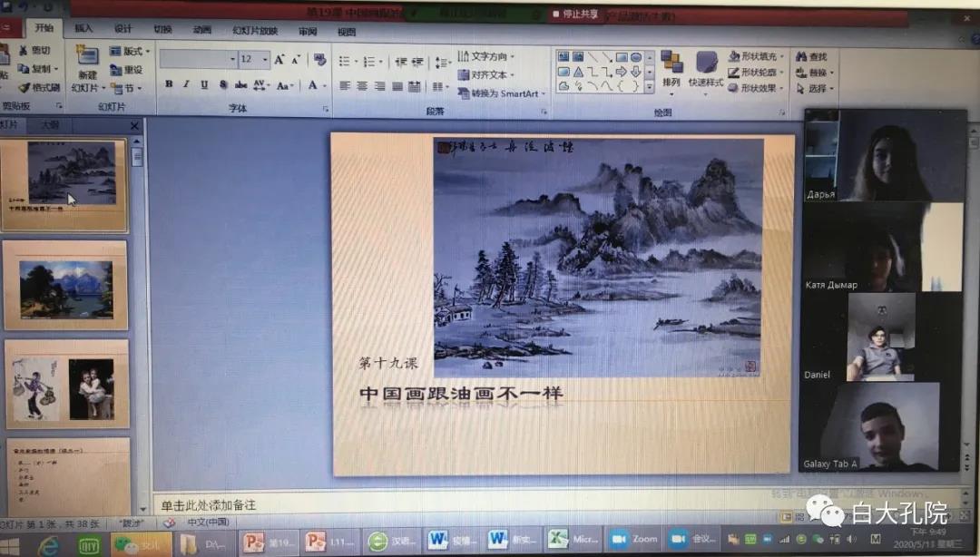Switch to the Animations (动画) tab
The height and width of the screenshot is (557, 980).
tap(201, 30)
